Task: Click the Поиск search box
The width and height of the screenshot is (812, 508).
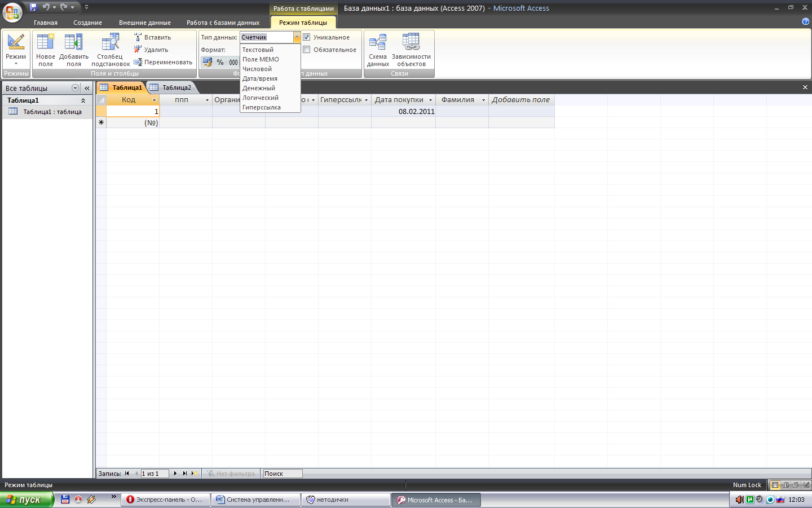Action: [283, 474]
